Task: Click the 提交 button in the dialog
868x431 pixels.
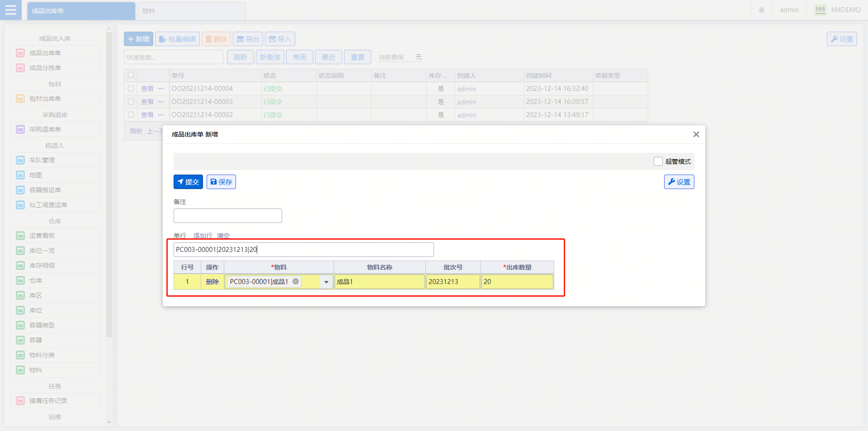Action: click(188, 182)
